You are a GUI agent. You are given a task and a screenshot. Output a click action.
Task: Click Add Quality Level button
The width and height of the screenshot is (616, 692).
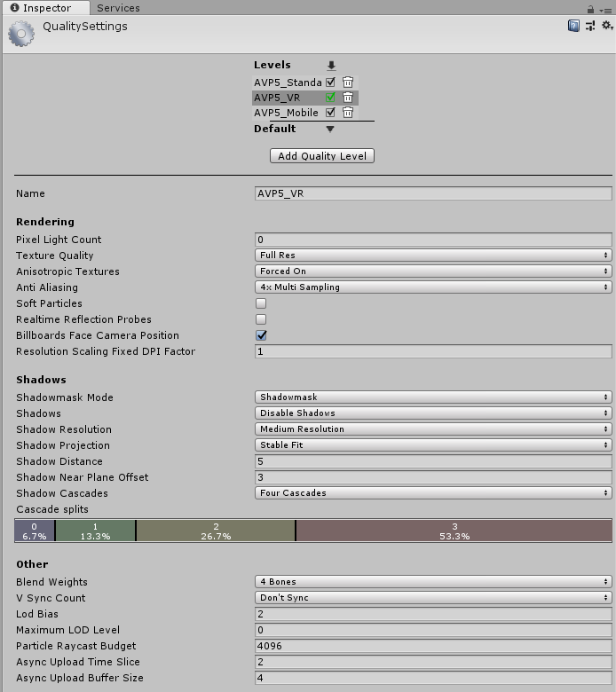point(322,156)
